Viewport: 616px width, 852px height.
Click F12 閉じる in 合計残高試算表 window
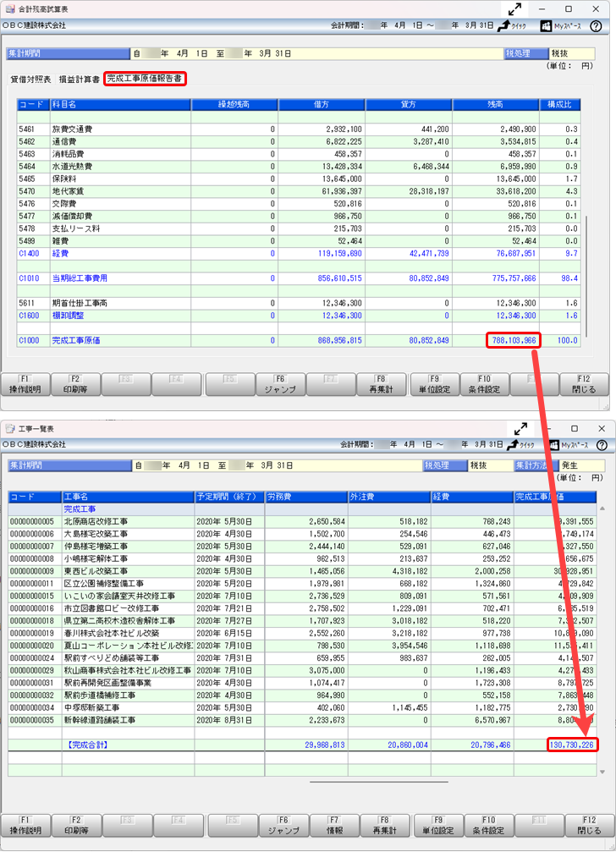[584, 384]
